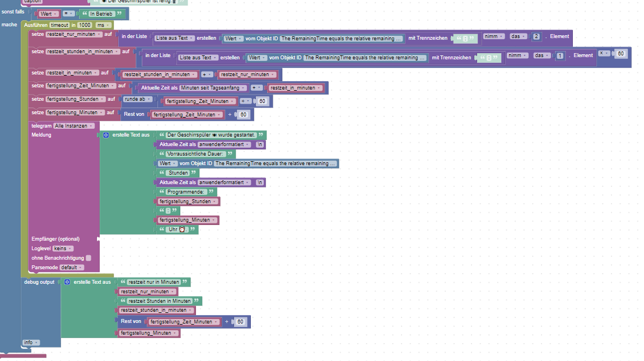644x361 pixels.
Task: Edit the element index field showing 1
Action: click(560, 55)
